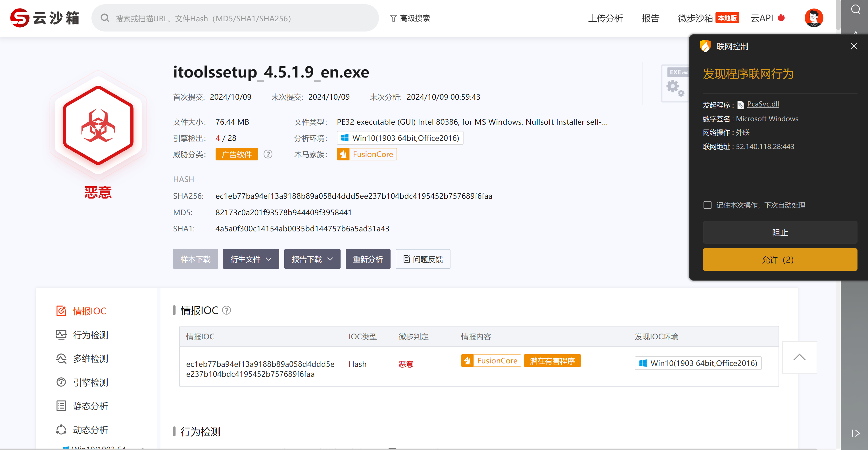The image size is (868, 450).
Task: Focus the URL or hash search field
Action: pyautogui.click(x=236, y=18)
